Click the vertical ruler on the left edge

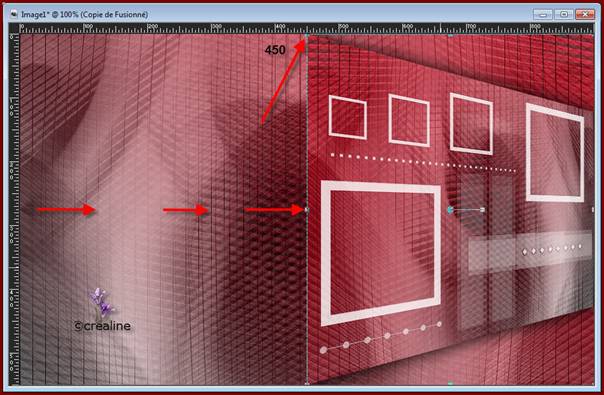coord(14,209)
